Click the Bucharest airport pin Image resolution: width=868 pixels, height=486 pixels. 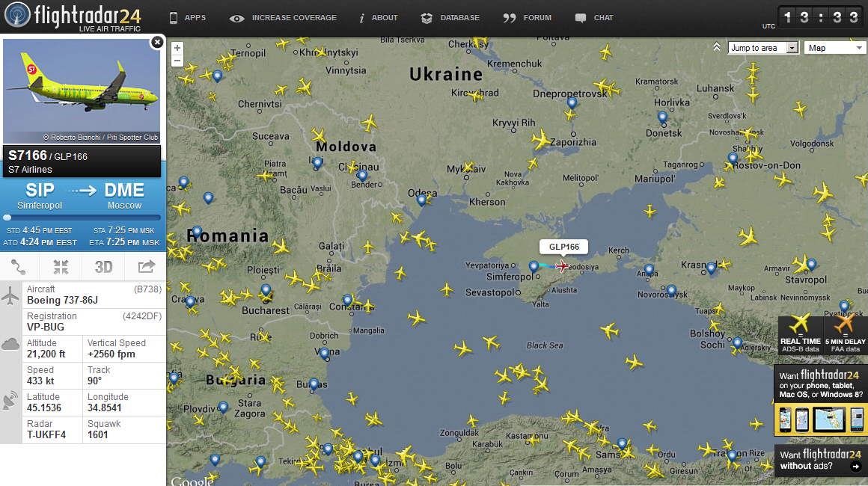(266, 290)
